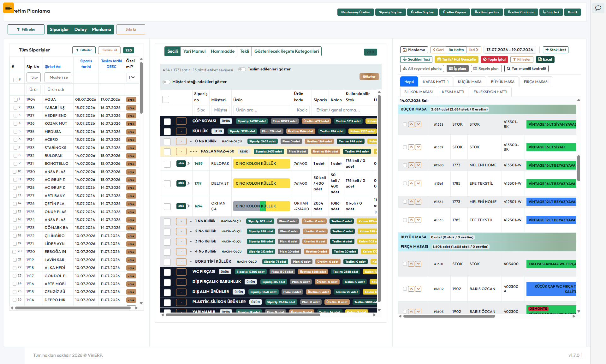
Task: Click the stok badge for order 1694
Action: tap(181, 206)
